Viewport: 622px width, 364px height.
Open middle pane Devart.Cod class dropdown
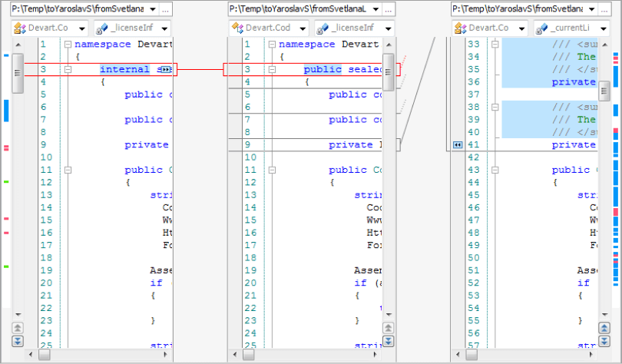tap(303, 28)
